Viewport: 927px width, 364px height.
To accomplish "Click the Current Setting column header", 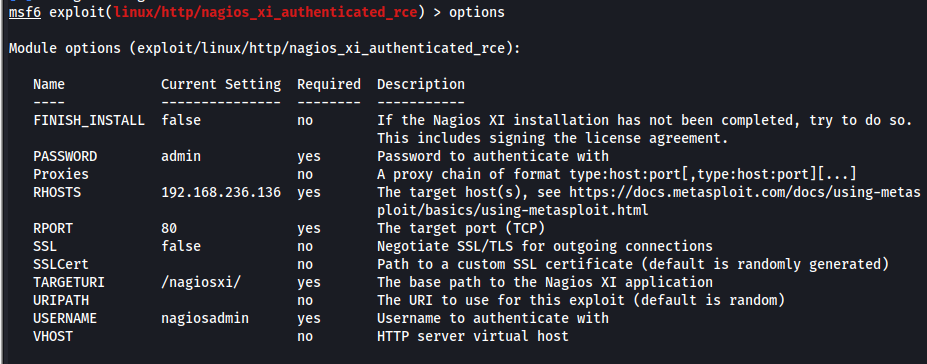I will [221, 84].
